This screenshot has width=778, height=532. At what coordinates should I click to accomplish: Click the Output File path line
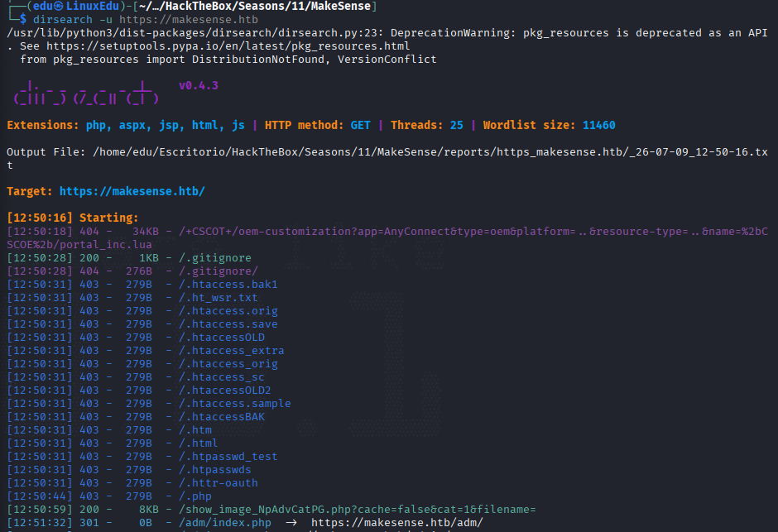point(387,152)
